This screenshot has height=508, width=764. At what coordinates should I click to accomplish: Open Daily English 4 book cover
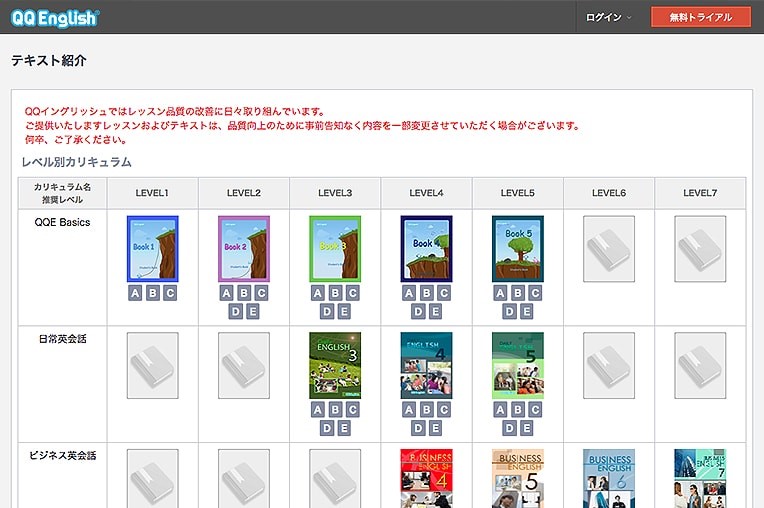pyautogui.click(x=426, y=366)
